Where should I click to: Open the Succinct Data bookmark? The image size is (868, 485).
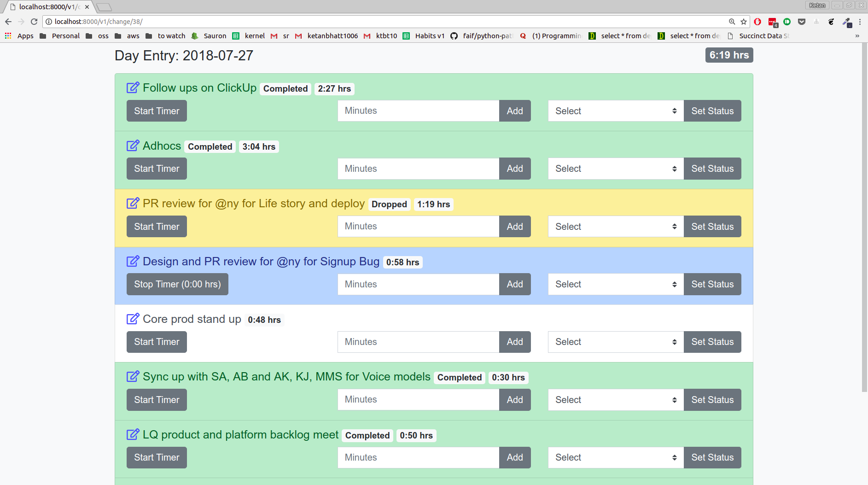(758, 36)
